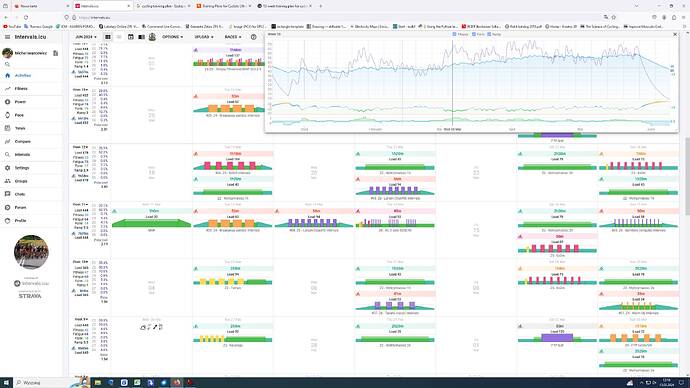This screenshot has height=388, width=690.
Task: Open the Strava logo link
Action: [x=30, y=296]
